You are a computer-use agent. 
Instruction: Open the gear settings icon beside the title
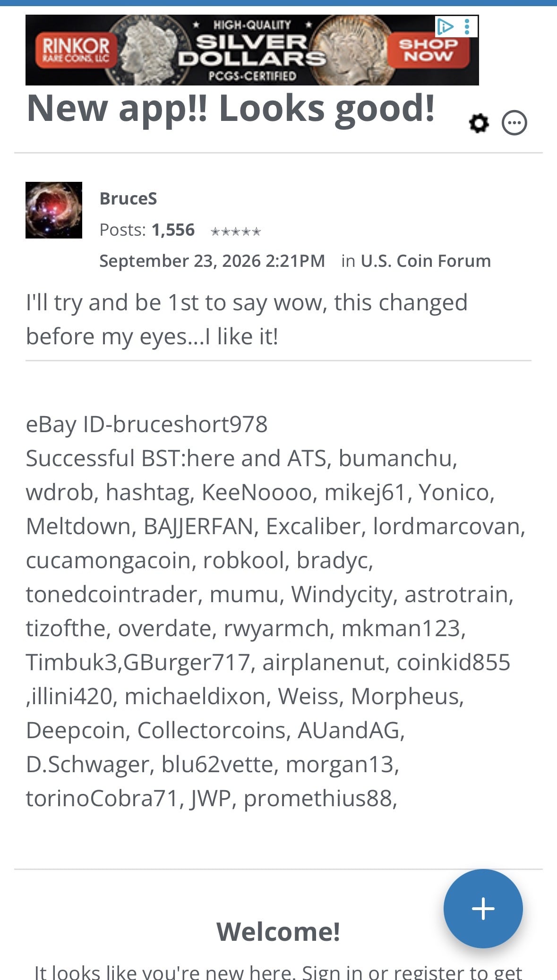(479, 123)
